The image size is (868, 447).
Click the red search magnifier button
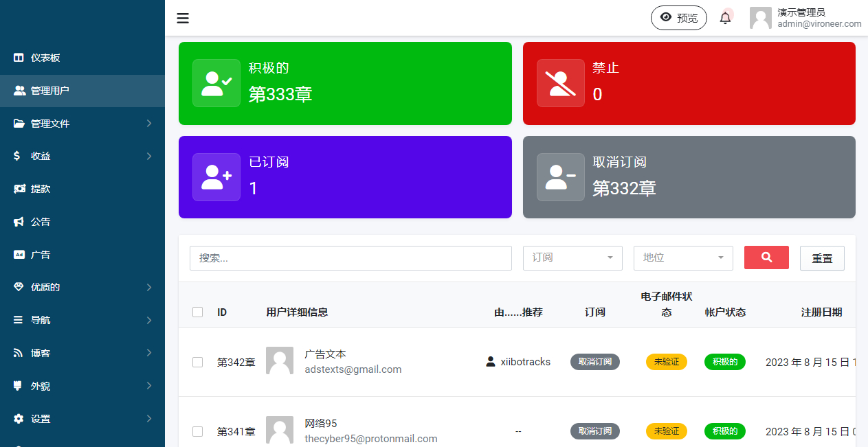coord(766,257)
